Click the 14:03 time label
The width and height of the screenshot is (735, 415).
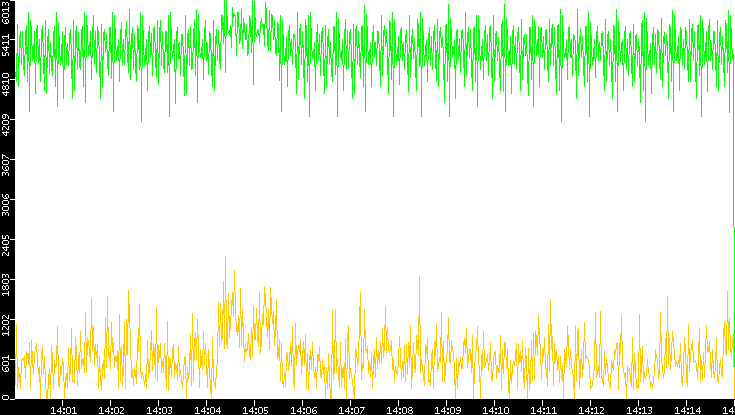159,410
